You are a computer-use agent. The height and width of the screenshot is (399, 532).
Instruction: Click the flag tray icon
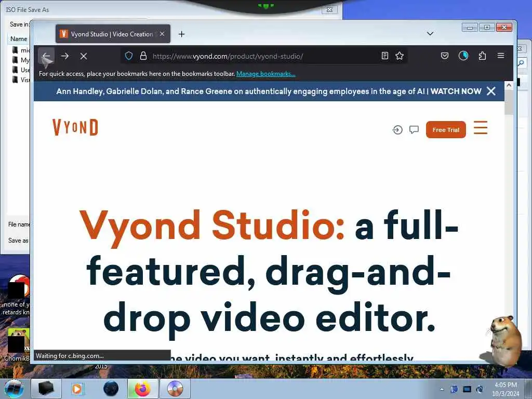[x=454, y=390]
